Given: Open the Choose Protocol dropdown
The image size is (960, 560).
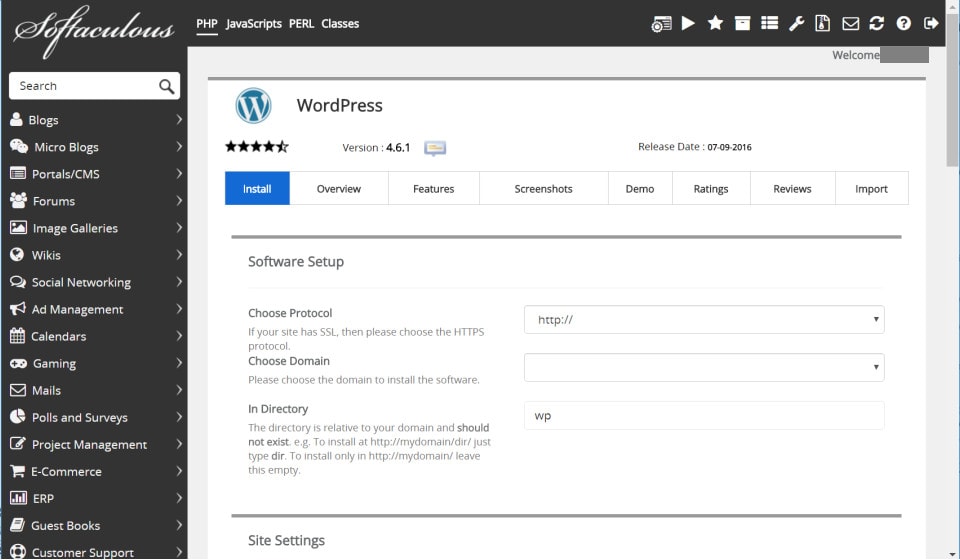Looking at the screenshot, I should 704,319.
